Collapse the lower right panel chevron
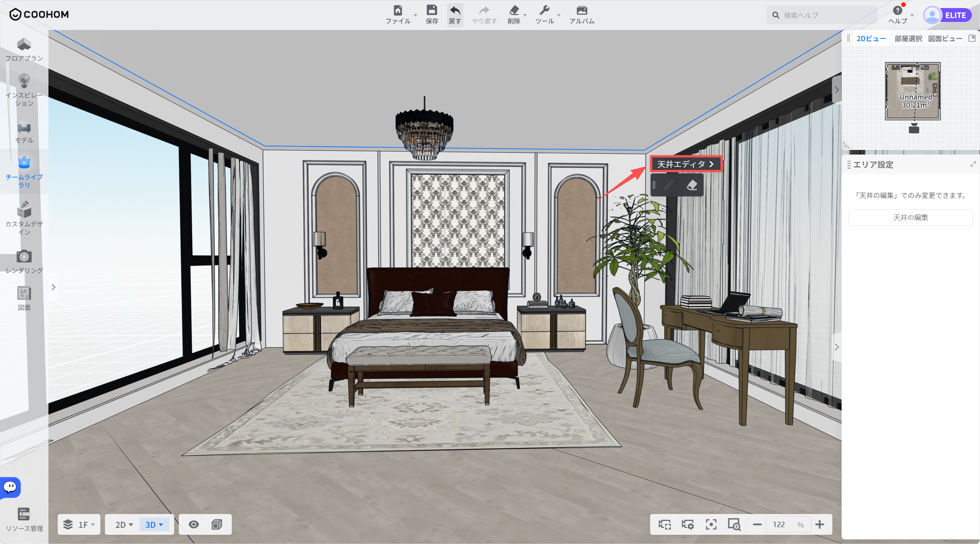Screen dimensions: 980x544 [x=837, y=347]
